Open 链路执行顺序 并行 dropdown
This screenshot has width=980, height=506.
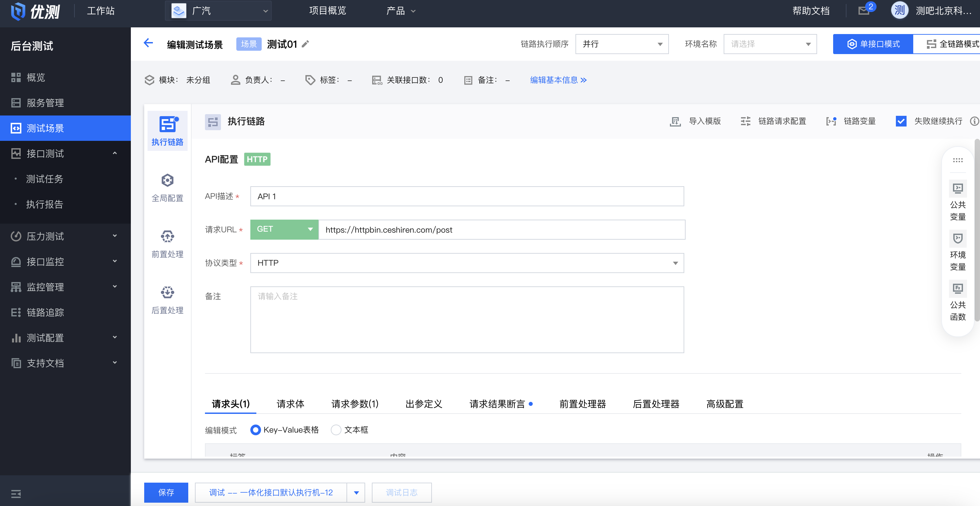pyautogui.click(x=622, y=44)
